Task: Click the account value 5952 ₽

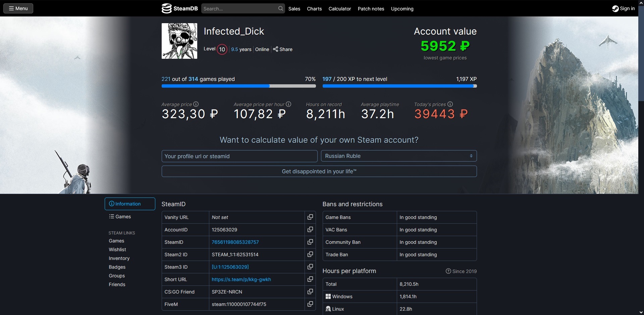Action: (445, 46)
